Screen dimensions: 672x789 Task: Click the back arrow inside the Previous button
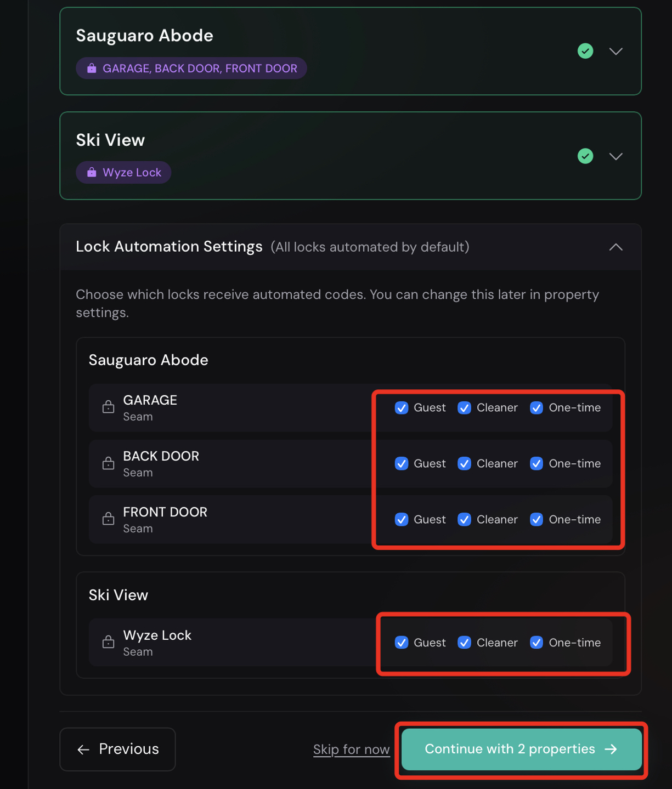pos(82,749)
